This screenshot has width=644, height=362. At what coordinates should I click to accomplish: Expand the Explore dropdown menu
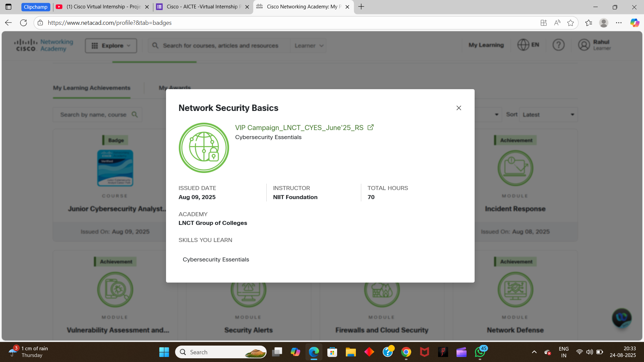(111, 46)
